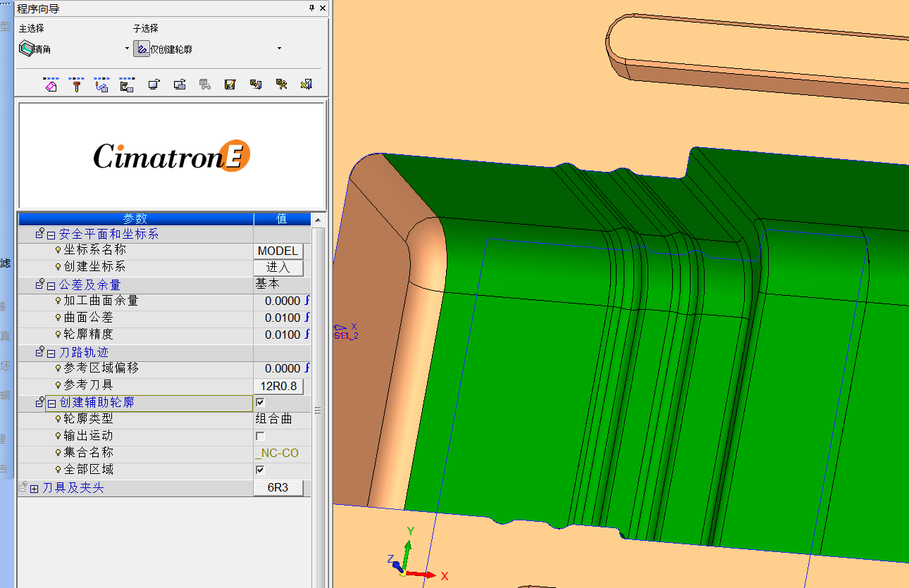Uncheck the 创建辅助轮廓 checkbox
The width and height of the screenshot is (909, 588).
260,403
